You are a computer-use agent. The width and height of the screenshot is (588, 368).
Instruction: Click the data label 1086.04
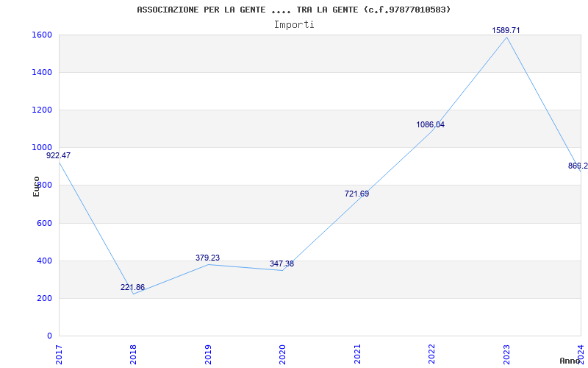(x=431, y=124)
